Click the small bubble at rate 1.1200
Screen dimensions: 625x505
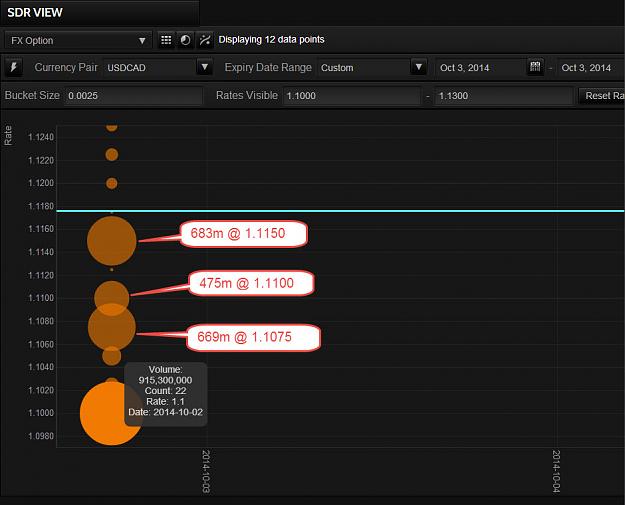tap(112, 183)
